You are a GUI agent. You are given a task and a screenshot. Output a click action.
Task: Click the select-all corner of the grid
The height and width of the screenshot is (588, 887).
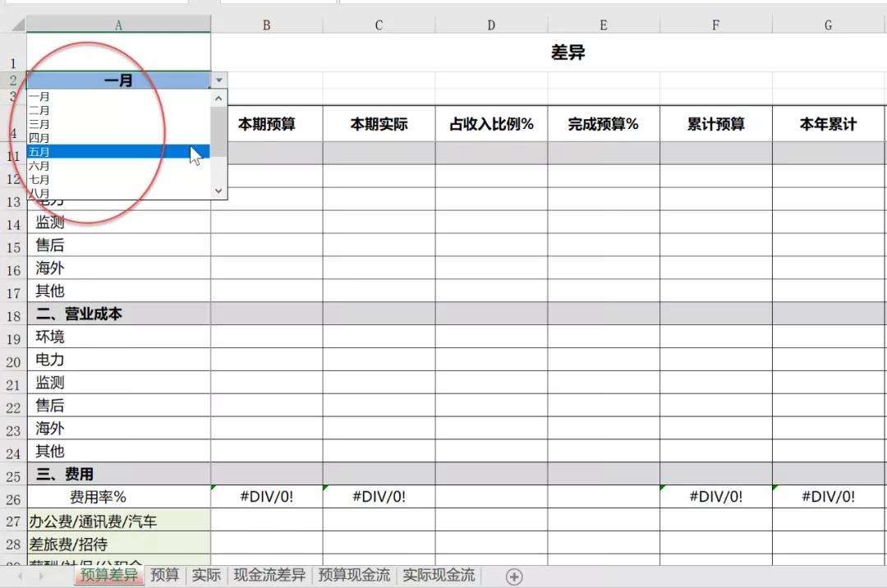(x=13, y=25)
